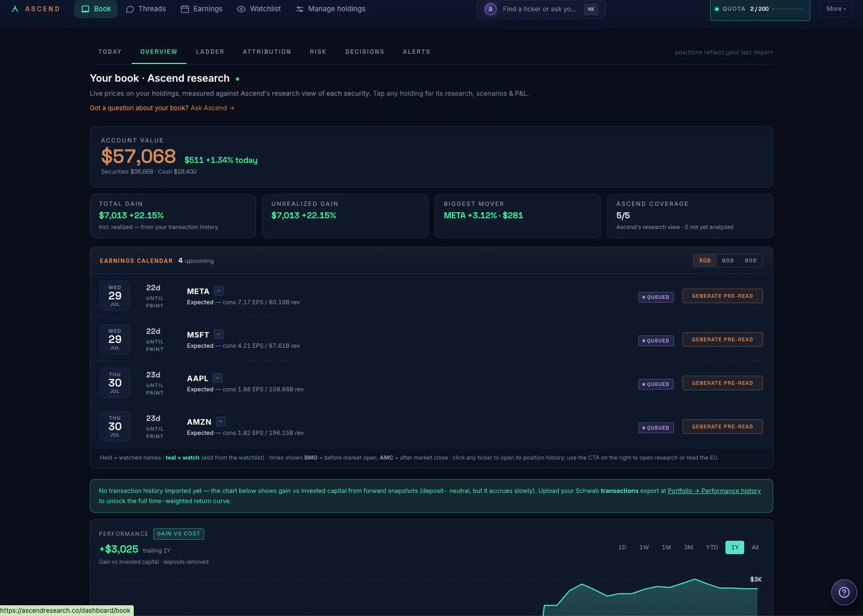The height and width of the screenshot is (616, 863).
Task: Switch to the Attribution tab
Action: (267, 52)
